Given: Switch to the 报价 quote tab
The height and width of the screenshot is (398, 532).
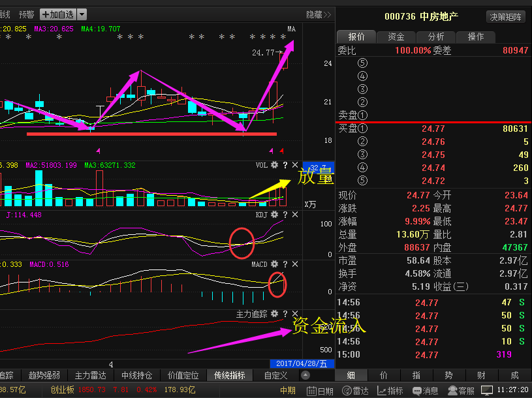Looking at the screenshot, I should tap(356, 37).
